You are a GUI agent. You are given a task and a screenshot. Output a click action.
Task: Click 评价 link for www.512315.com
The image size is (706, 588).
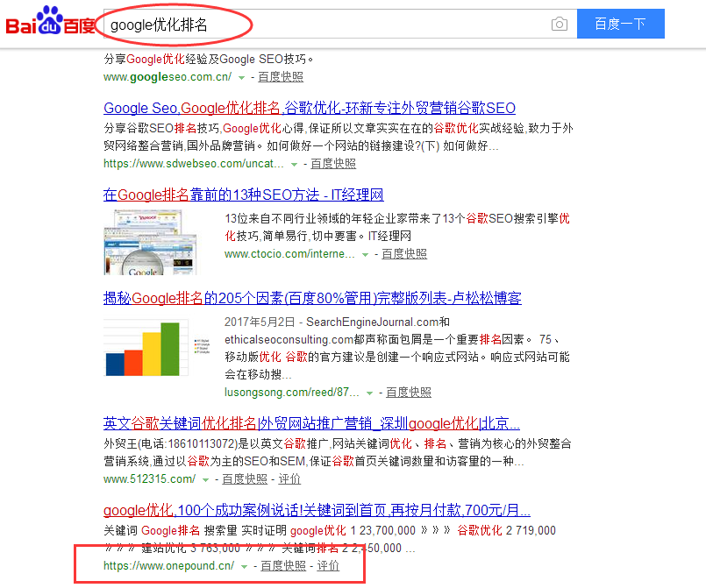[x=289, y=479]
